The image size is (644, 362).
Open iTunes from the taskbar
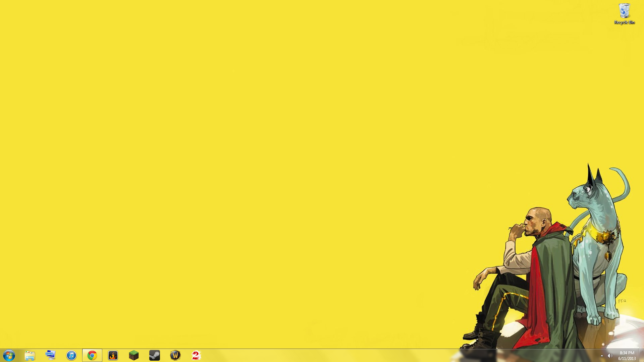(71, 356)
